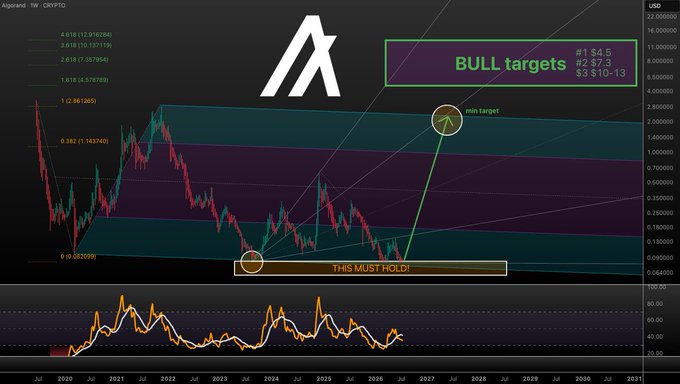Select the '2.618 (7.357954)' Fibonacci label
680x384 pixels.
click(x=85, y=59)
